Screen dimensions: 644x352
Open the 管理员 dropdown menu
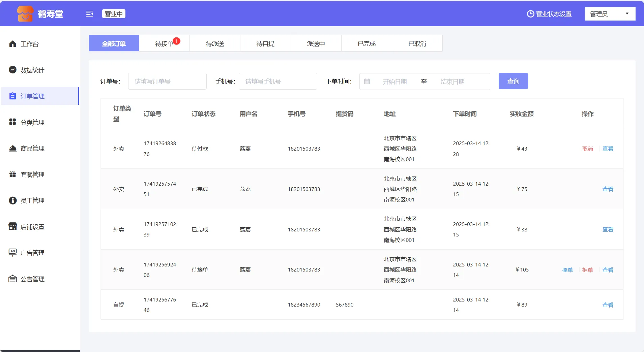tap(610, 14)
